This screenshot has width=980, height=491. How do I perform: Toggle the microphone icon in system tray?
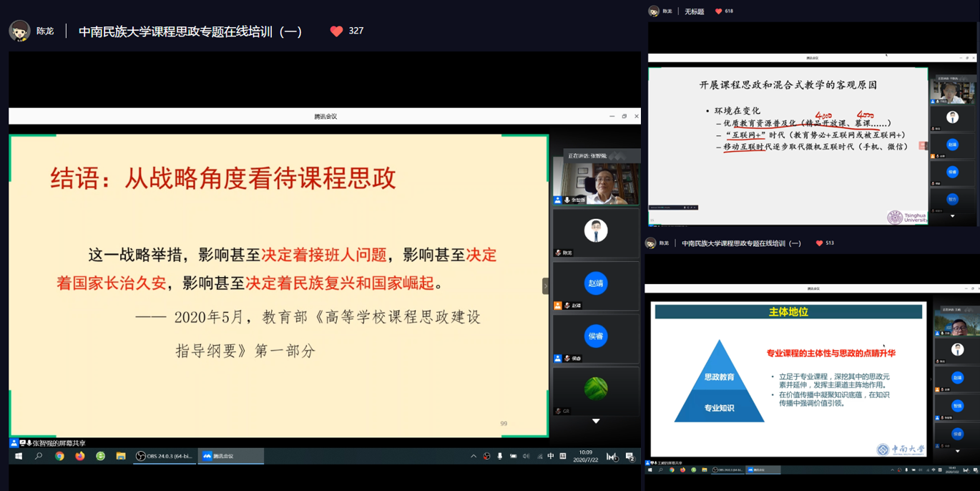(x=499, y=456)
